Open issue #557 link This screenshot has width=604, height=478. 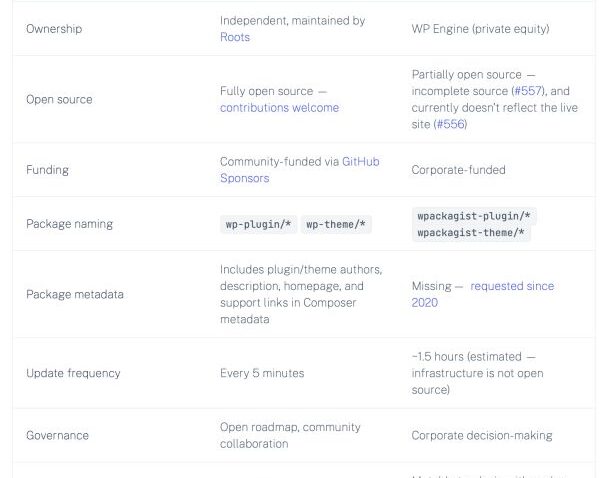tap(529, 91)
